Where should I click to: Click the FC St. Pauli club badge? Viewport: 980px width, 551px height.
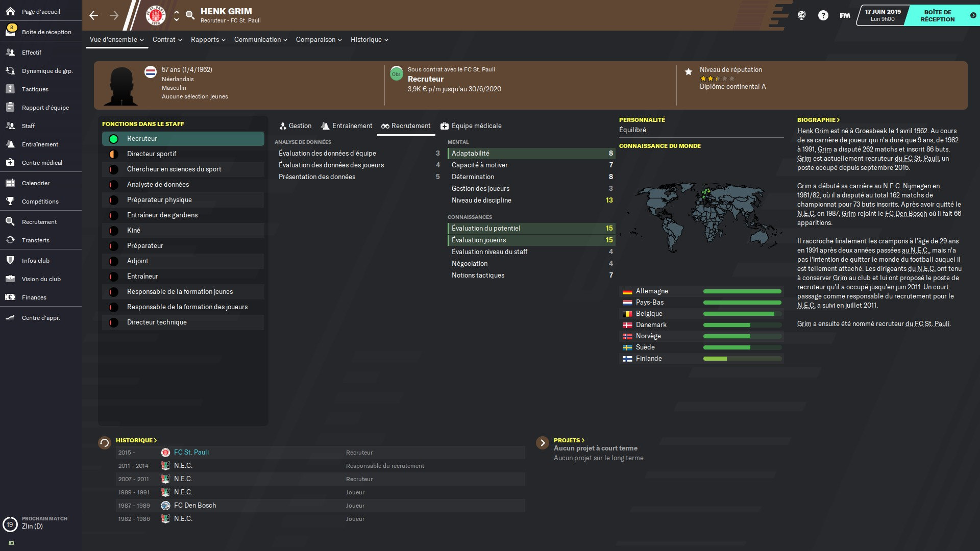pos(156,15)
